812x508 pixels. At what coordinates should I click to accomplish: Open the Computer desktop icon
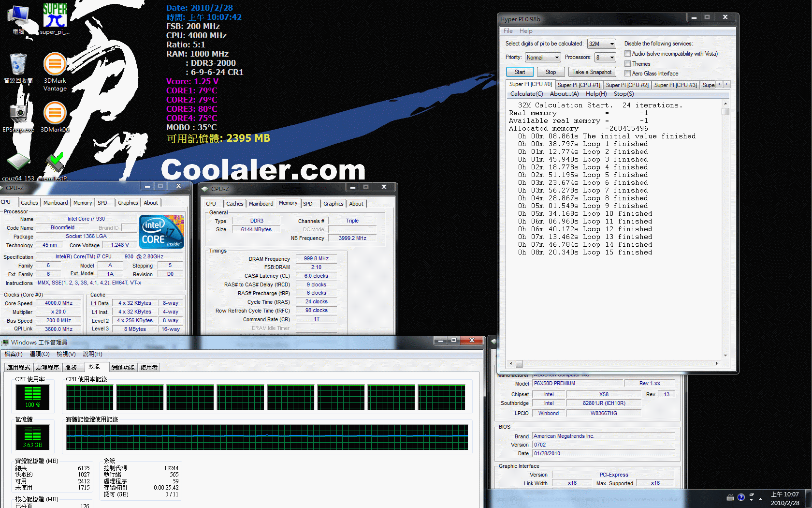click(18, 18)
